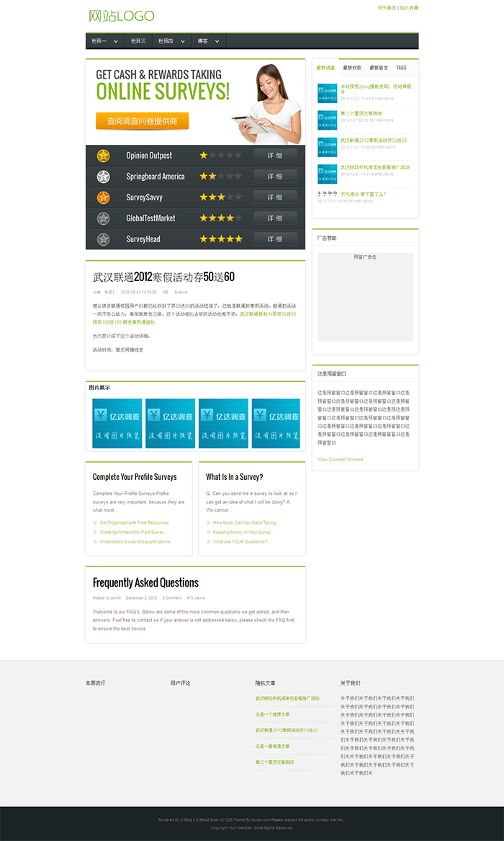The image size is (504, 841).
Task: Click the 网站LOGO site logo
Action: point(122,16)
